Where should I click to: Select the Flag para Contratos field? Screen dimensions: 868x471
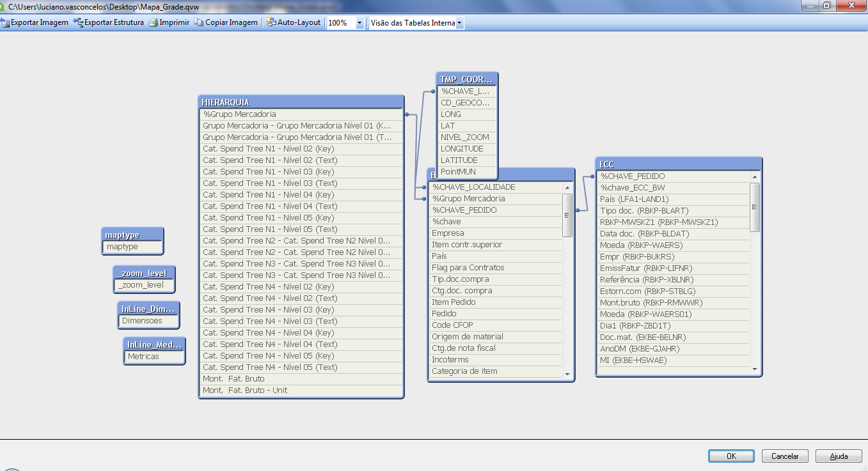[496, 268]
